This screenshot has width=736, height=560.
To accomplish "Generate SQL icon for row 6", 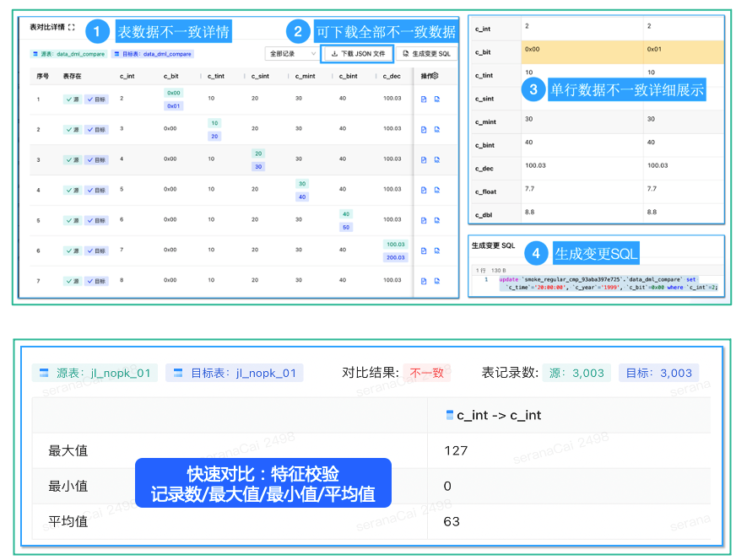I will tap(437, 251).
